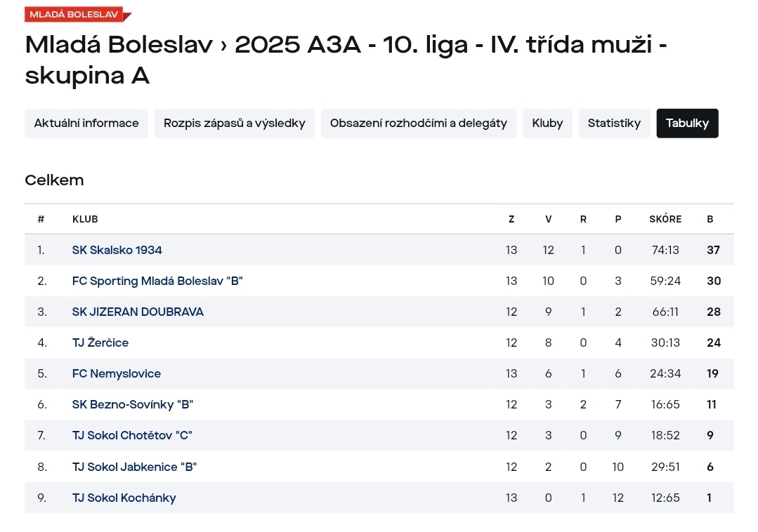758x532 pixels.
Task: Open the Aktuální informace tab
Action: click(86, 124)
